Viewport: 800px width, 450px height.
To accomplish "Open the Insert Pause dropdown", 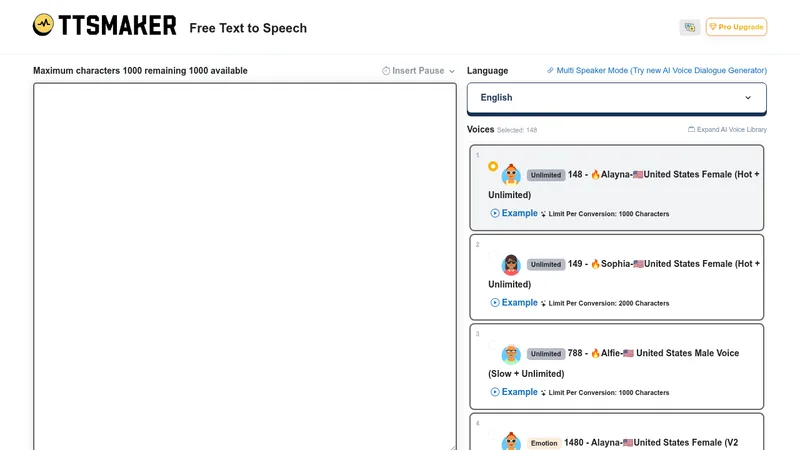I will click(418, 71).
